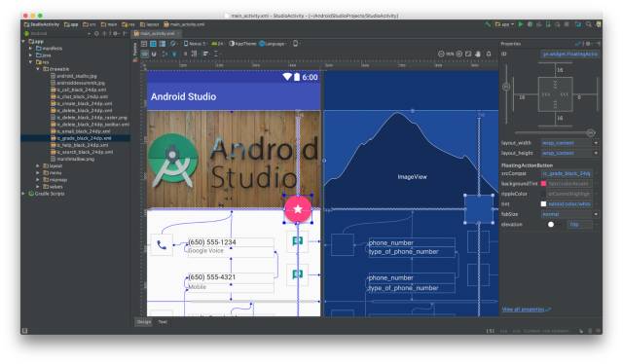Zoom in the layout with plus icon
This screenshot has height=364, width=623.
[459, 54]
